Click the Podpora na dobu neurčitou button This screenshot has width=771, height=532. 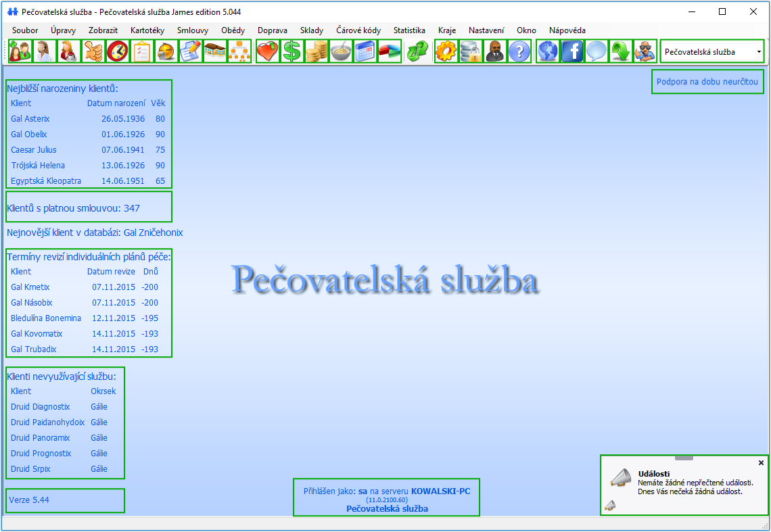coord(707,81)
